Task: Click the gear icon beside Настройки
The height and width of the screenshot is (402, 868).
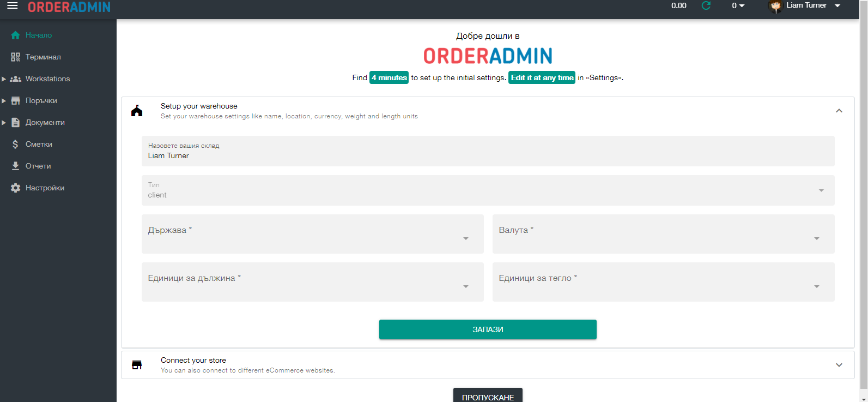Action: tap(15, 188)
